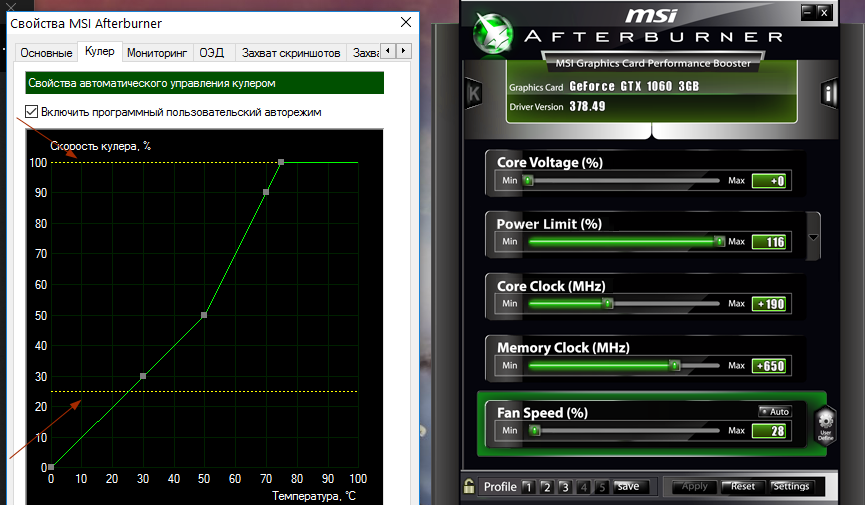Screen dimensions: 865x505
Task: Toggle the Auto fan speed button
Action: (775, 411)
